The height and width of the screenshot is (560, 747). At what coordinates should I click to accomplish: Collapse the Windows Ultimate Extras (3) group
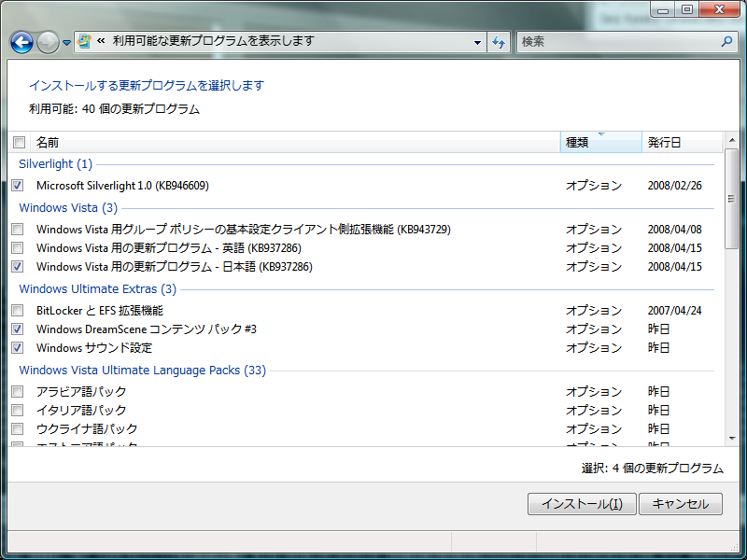[x=98, y=289]
